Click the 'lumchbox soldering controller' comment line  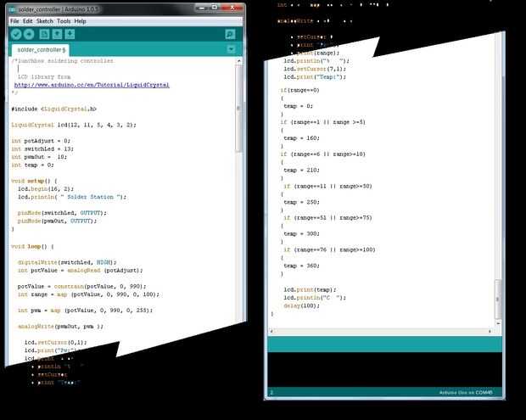[x=63, y=61]
